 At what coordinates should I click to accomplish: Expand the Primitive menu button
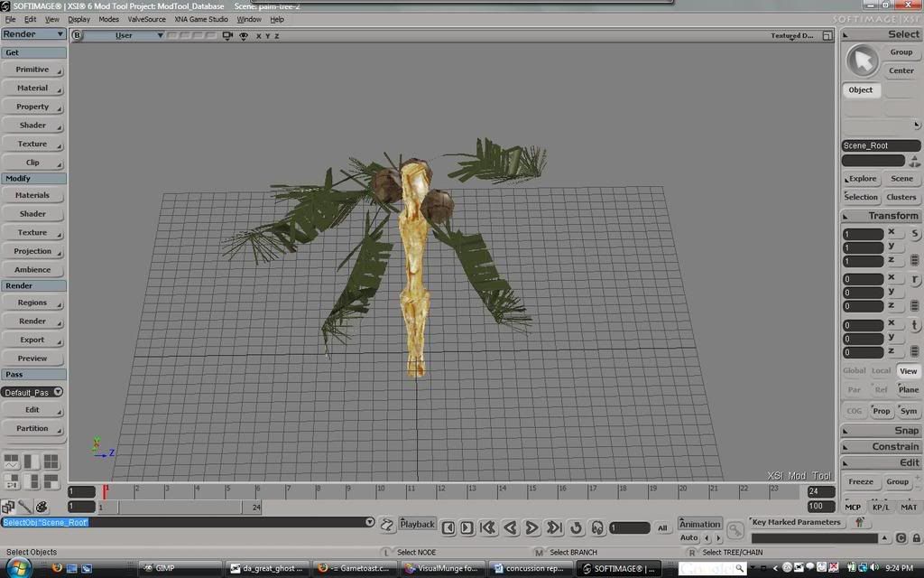[32, 70]
